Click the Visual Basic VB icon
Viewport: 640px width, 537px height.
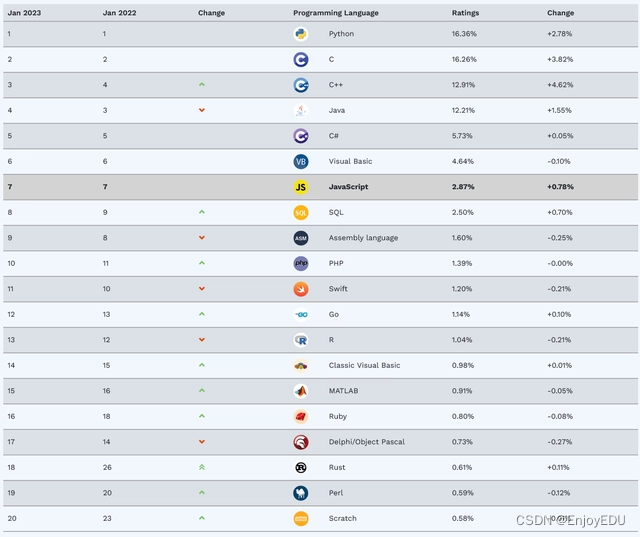301,161
